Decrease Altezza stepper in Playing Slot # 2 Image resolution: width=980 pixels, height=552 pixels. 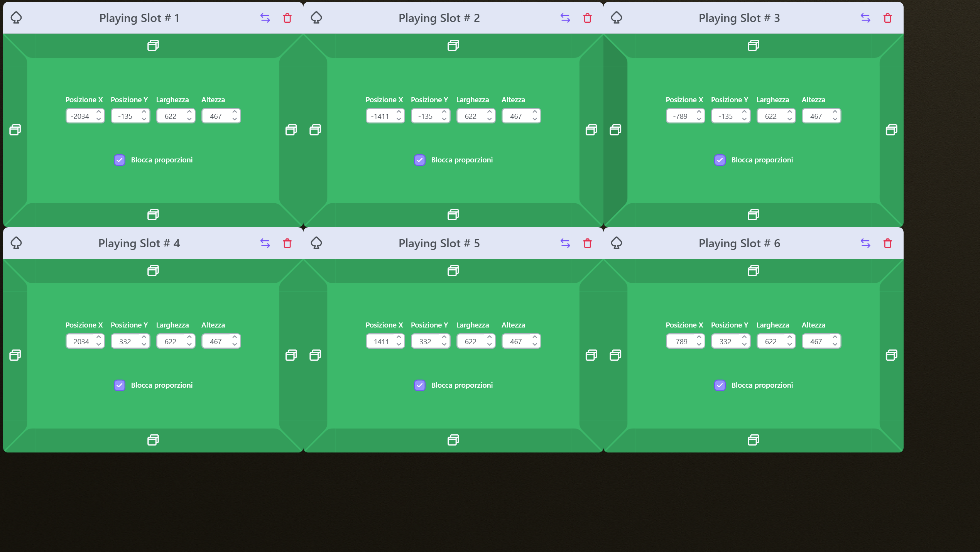pyautogui.click(x=535, y=120)
